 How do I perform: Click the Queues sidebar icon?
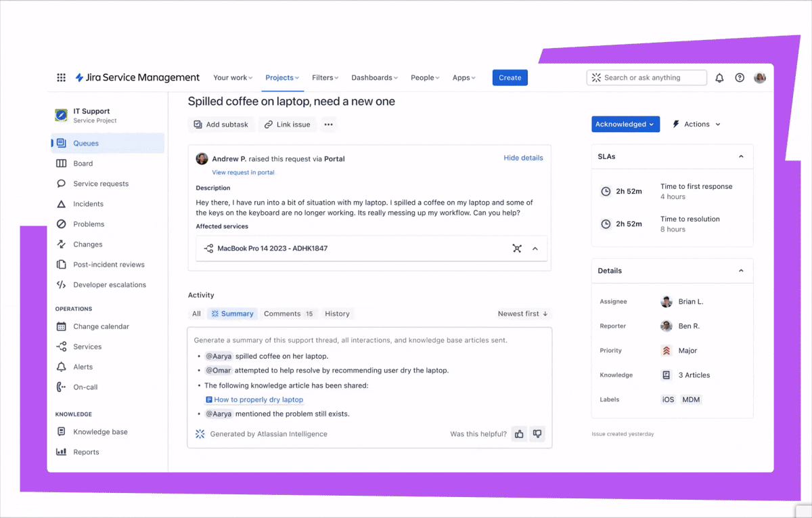click(x=61, y=143)
